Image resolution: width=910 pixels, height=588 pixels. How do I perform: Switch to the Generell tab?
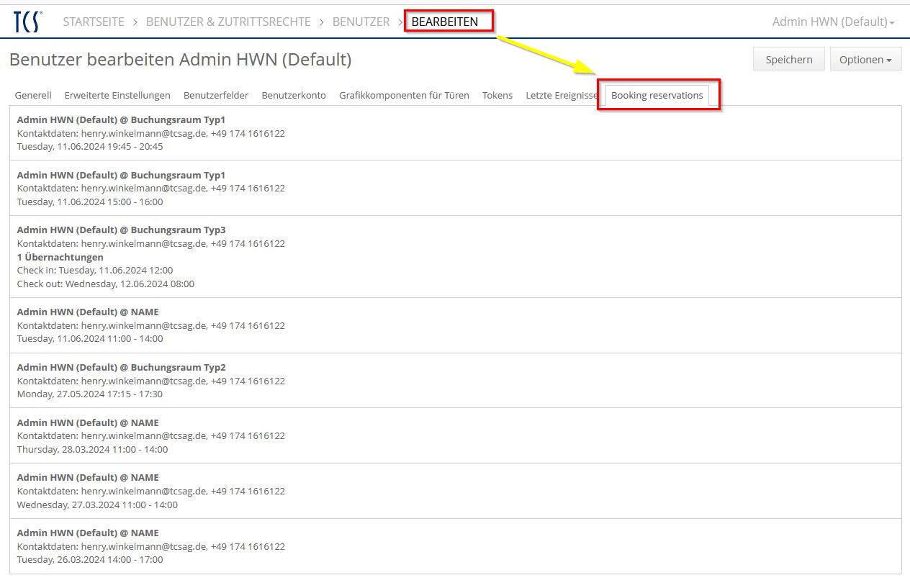pyautogui.click(x=33, y=95)
